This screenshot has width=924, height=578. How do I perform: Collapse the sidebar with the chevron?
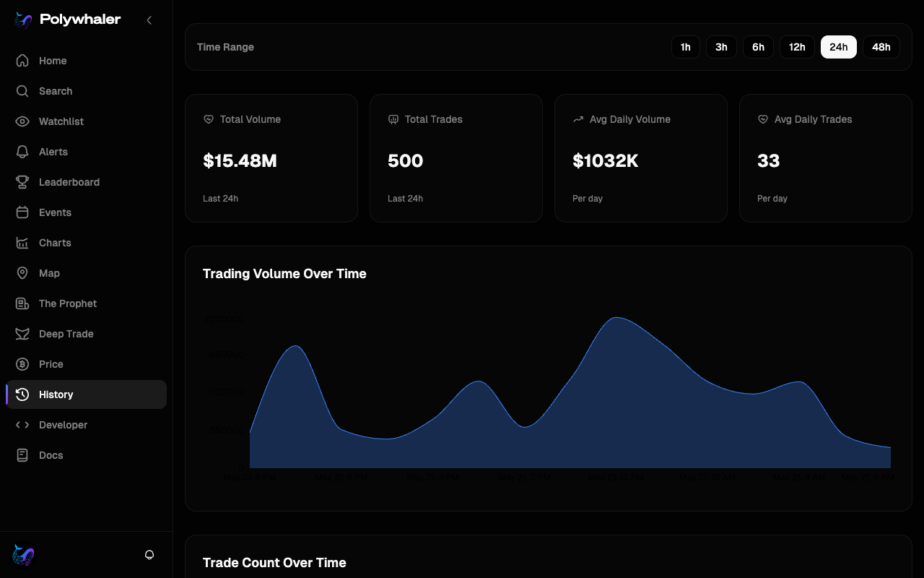149,20
